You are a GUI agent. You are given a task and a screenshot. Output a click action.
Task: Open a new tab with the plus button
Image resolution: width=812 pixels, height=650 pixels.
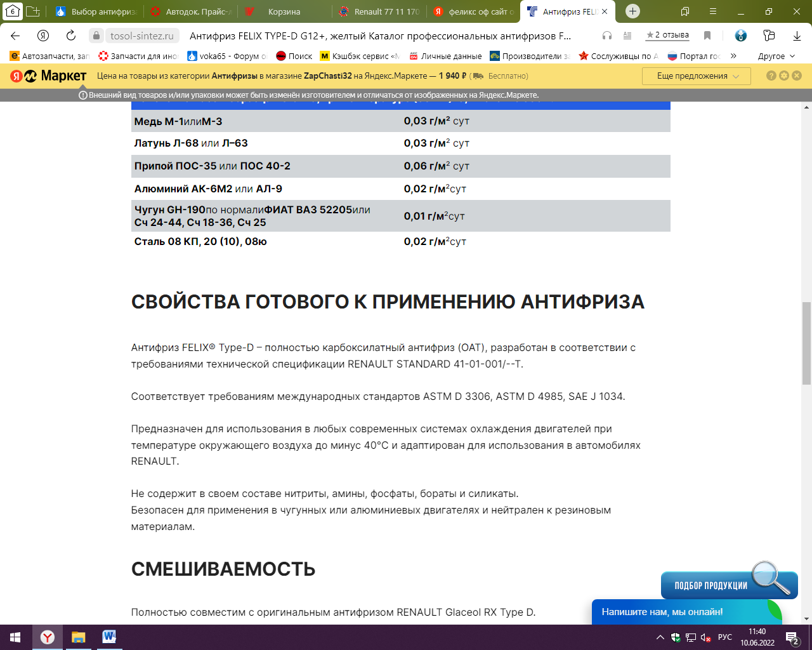pos(632,11)
